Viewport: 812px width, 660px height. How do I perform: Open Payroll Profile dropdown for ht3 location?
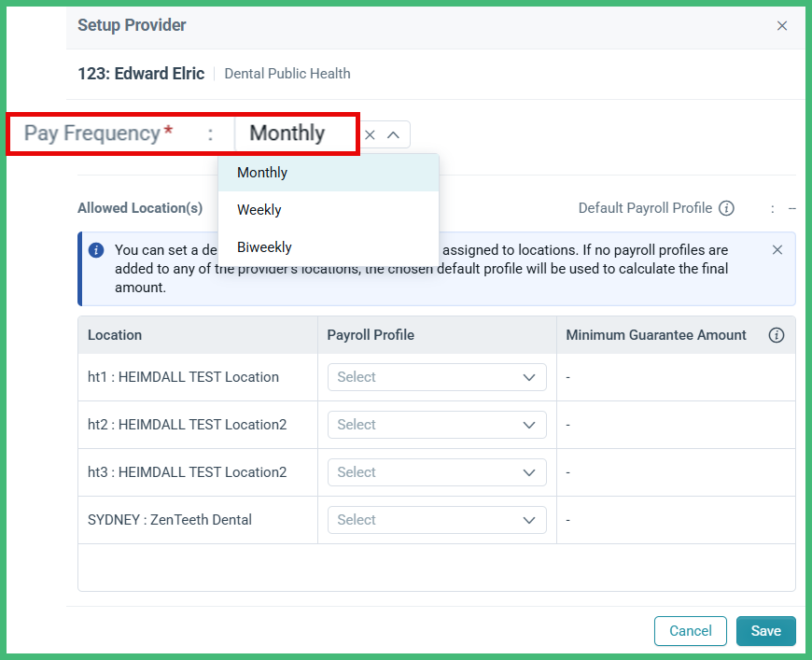click(x=436, y=472)
